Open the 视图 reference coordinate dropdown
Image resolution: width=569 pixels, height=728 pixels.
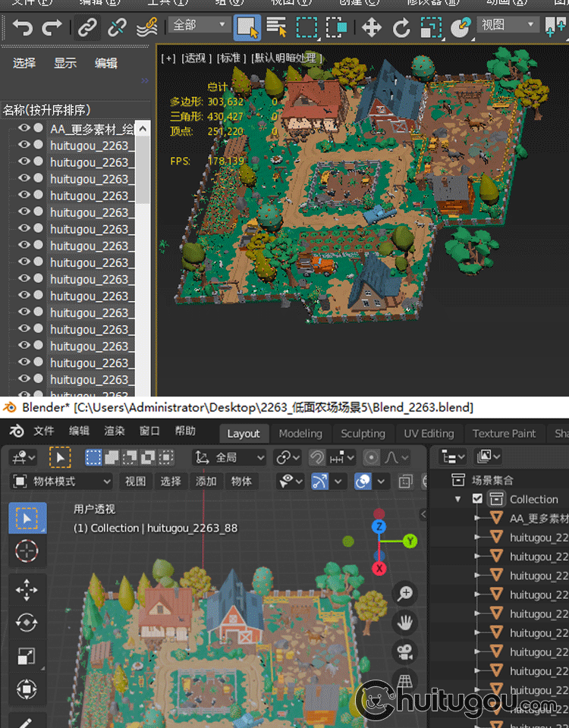point(508,24)
